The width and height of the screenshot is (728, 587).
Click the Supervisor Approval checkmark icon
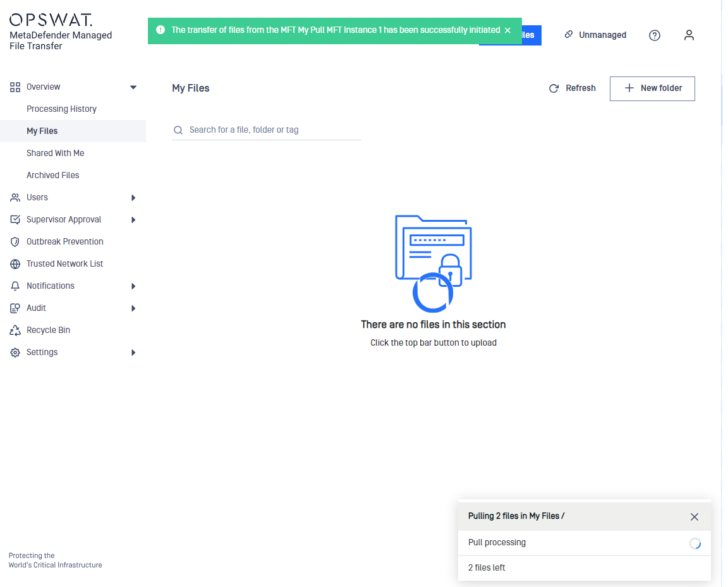pos(15,220)
